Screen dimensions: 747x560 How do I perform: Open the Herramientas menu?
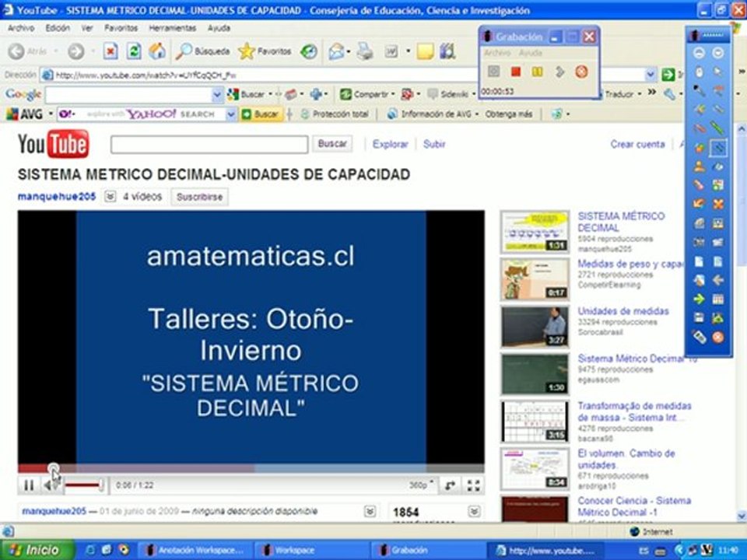click(173, 28)
